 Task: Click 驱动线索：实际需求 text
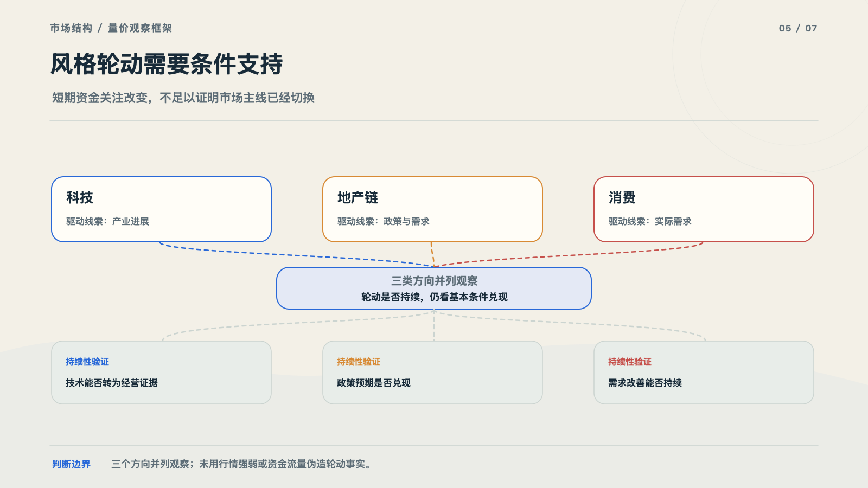pyautogui.click(x=650, y=221)
